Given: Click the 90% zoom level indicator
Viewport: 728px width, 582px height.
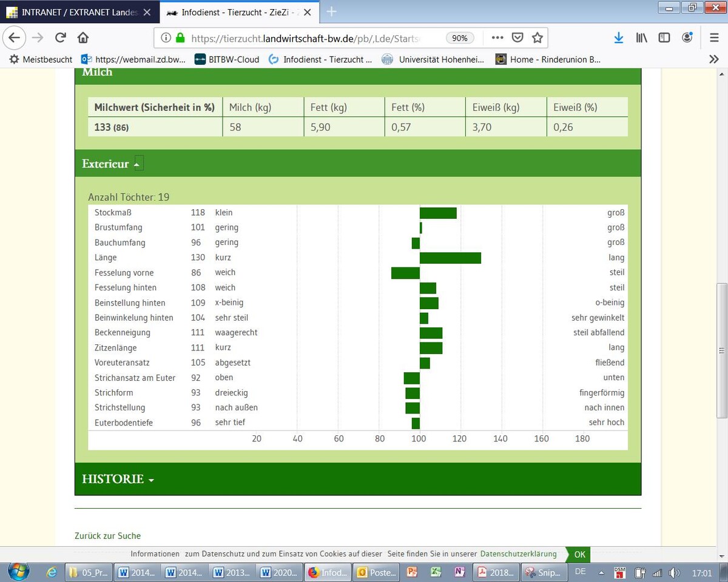Looking at the screenshot, I should (x=460, y=38).
